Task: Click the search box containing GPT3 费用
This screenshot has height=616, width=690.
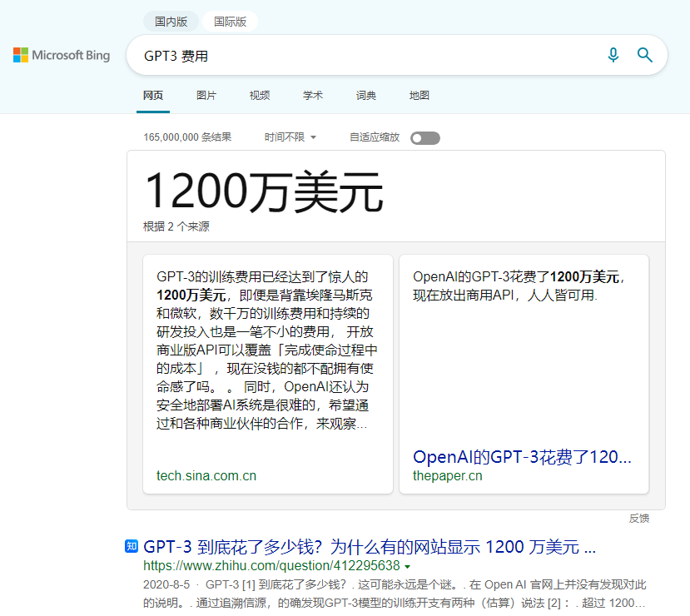Action: [366, 56]
